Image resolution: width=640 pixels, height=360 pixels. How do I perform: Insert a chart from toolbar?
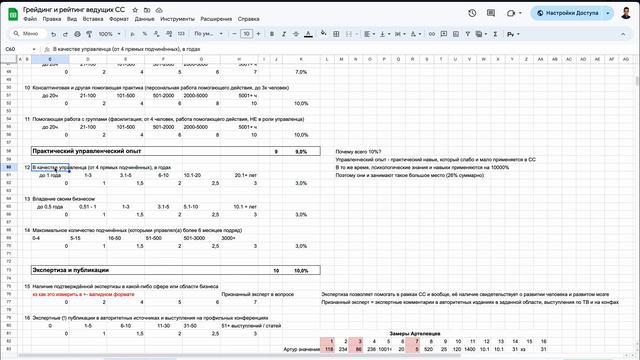[456, 34]
